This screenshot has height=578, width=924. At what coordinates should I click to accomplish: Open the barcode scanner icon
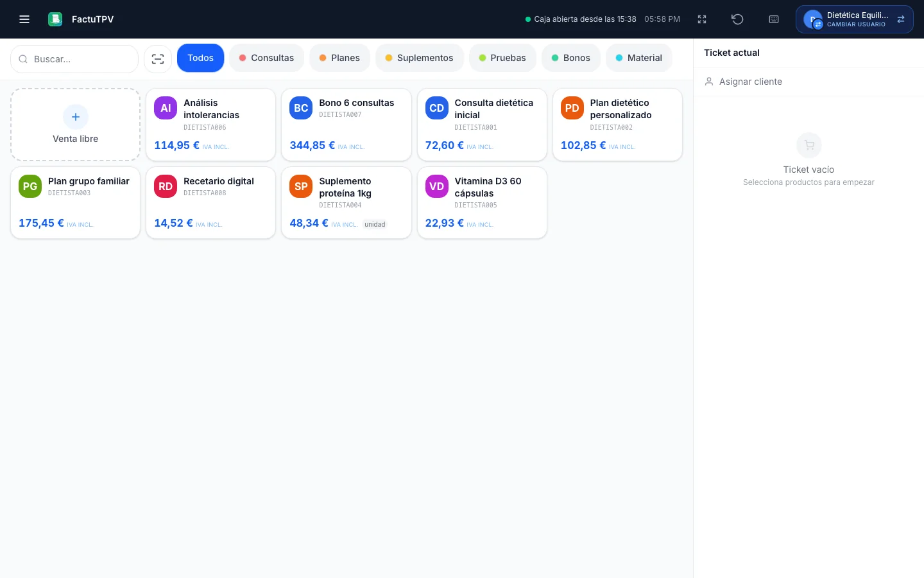[x=158, y=59]
